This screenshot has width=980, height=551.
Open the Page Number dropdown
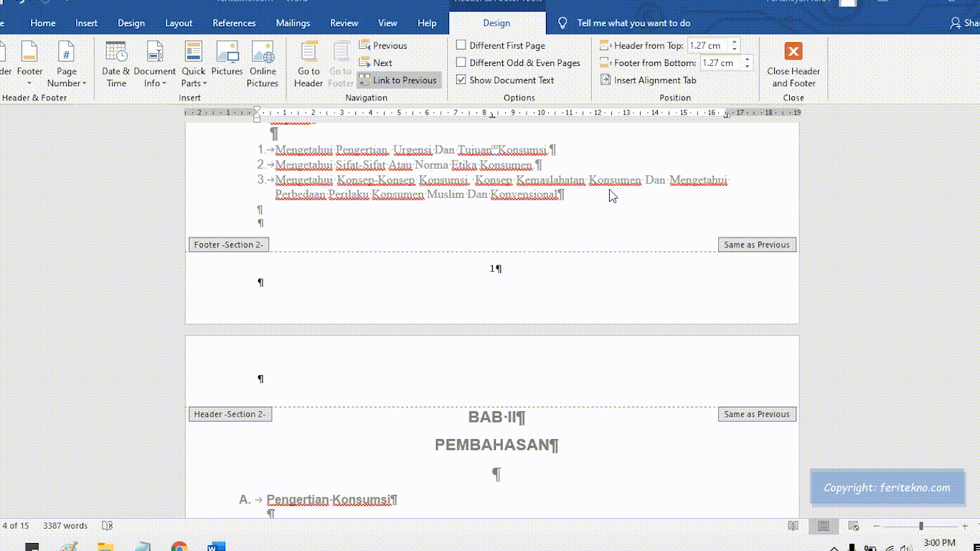[x=66, y=64]
